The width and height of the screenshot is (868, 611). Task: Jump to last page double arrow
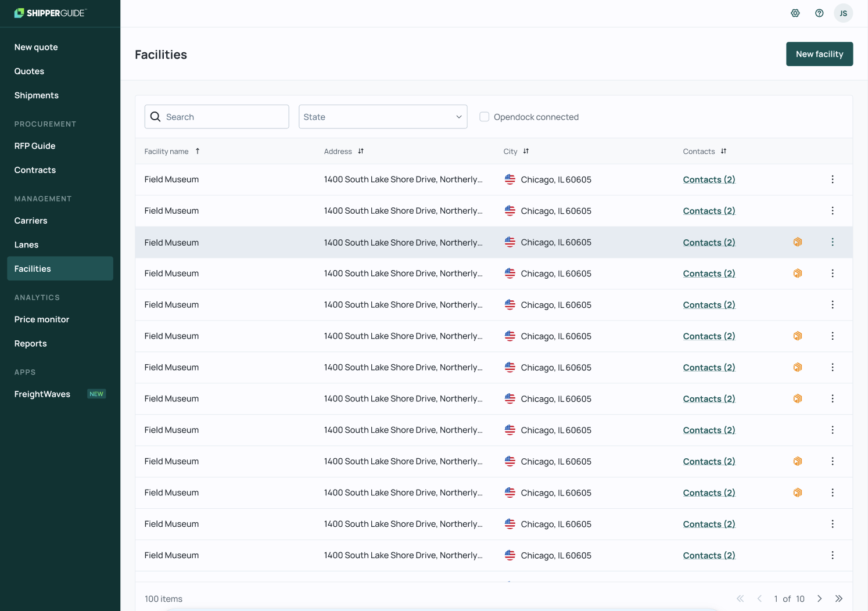838,599
